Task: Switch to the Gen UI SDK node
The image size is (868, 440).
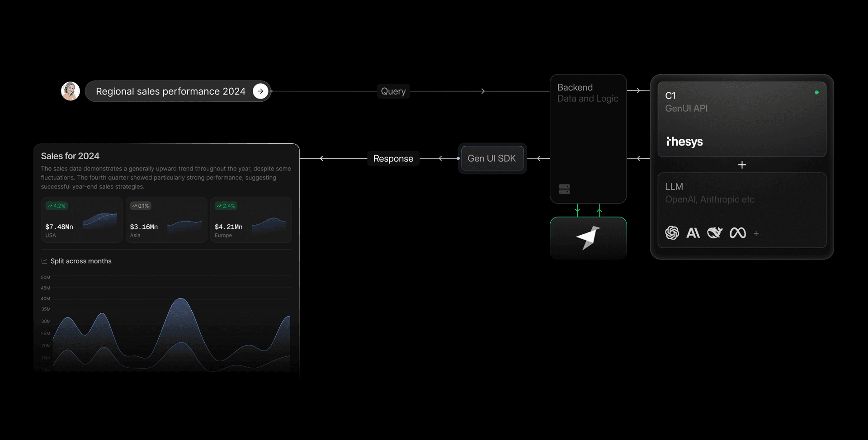Action: [x=492, y=158]
